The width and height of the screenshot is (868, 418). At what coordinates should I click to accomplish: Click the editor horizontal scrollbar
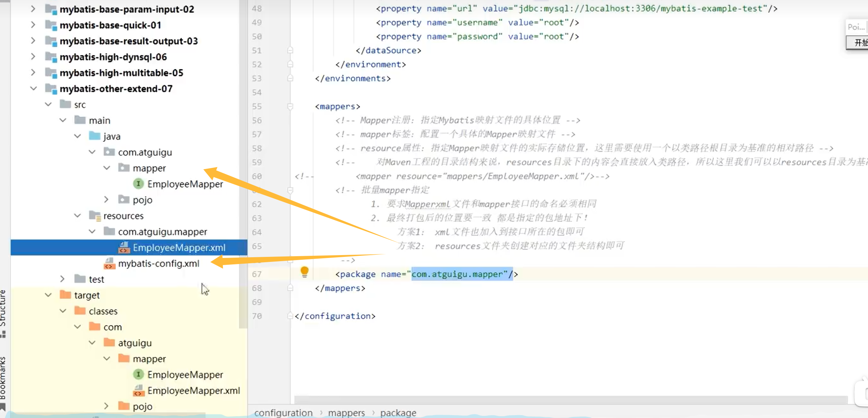click(570, 399)
